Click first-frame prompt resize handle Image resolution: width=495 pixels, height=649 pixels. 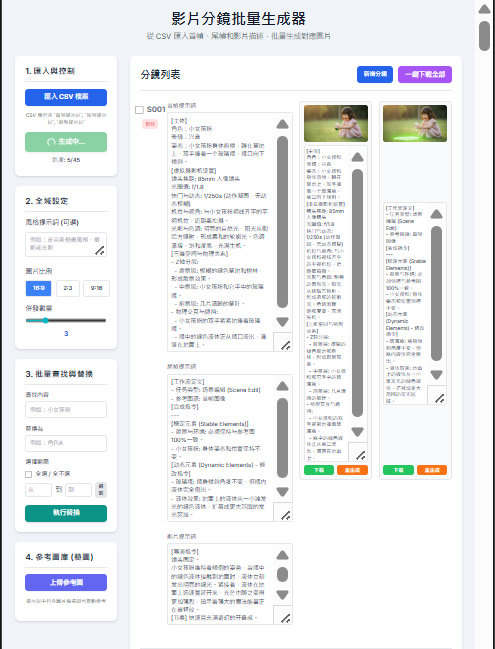(286, 346)
